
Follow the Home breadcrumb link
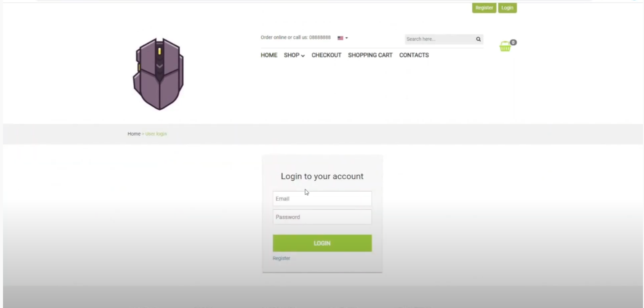click(x=134, y=134)
